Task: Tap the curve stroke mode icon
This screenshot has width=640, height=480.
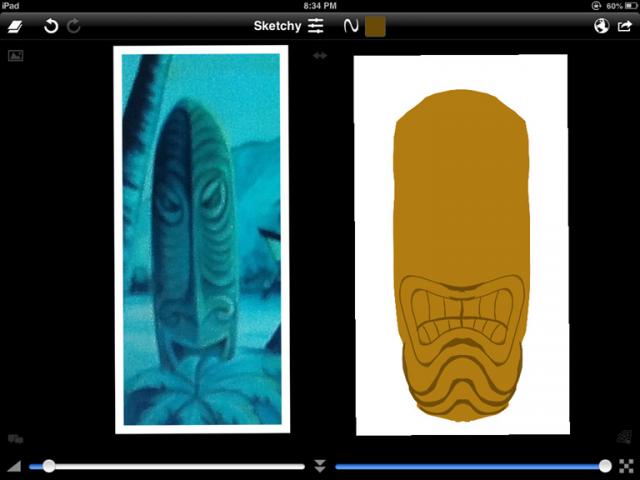Action: click(x=350, y=26)
